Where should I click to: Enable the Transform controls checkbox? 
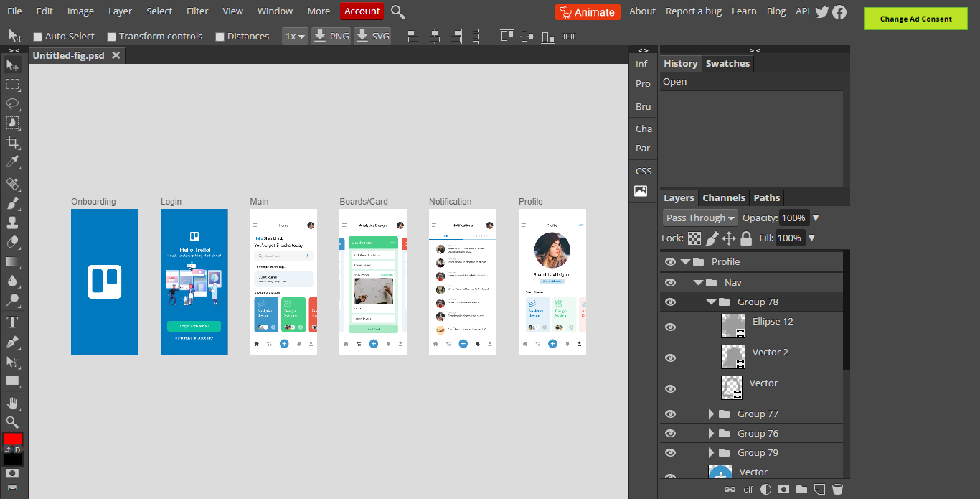(x=111, y=37)
